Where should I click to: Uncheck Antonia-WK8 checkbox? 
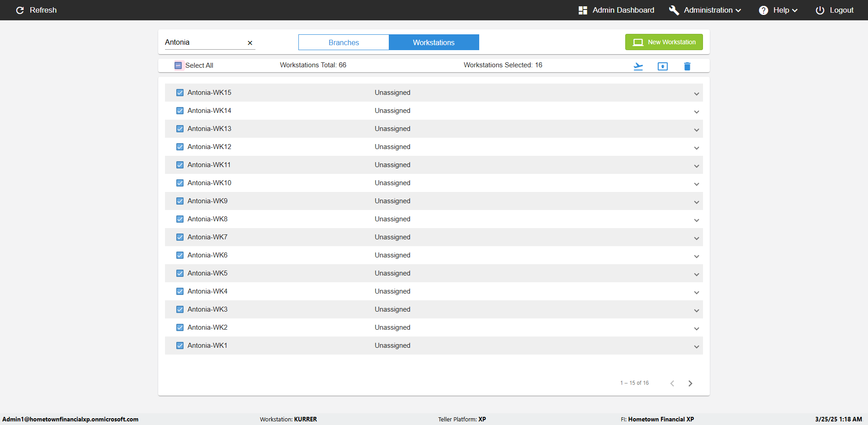tap(180, 219)
